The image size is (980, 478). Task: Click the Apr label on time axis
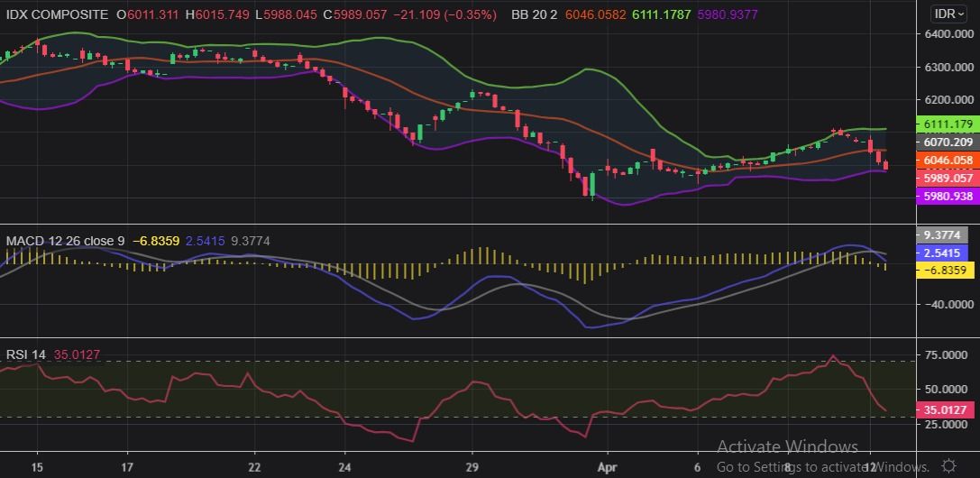607,467
